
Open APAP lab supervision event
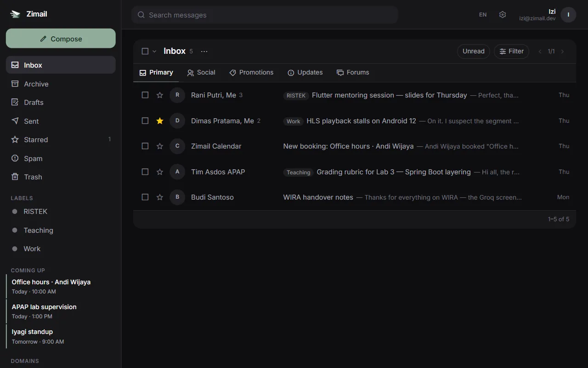[x=61, y=311]
